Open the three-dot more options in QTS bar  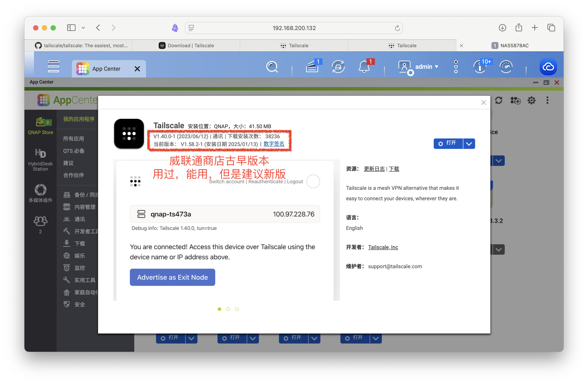(456, 67)
